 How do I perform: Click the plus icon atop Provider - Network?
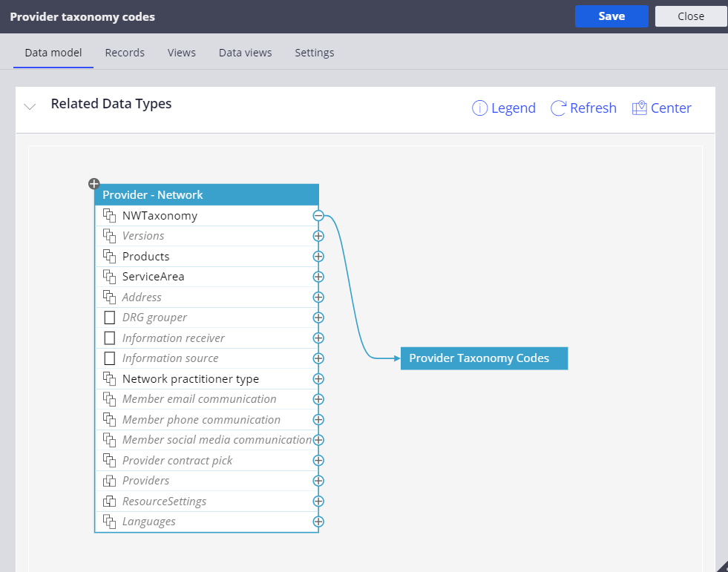pos(94,184)
